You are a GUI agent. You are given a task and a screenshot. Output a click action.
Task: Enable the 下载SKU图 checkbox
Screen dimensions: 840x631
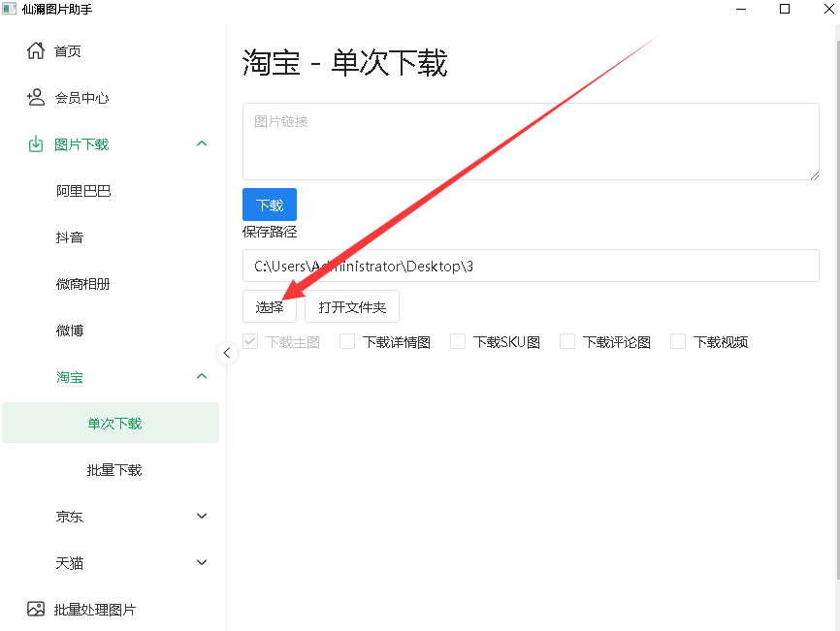tap(458, 341)
